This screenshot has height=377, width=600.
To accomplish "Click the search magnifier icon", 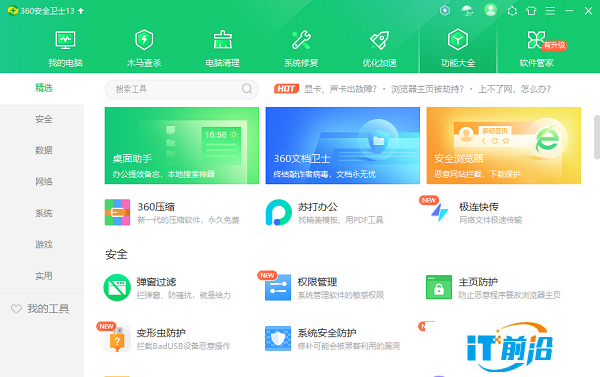I will (247, 89).
